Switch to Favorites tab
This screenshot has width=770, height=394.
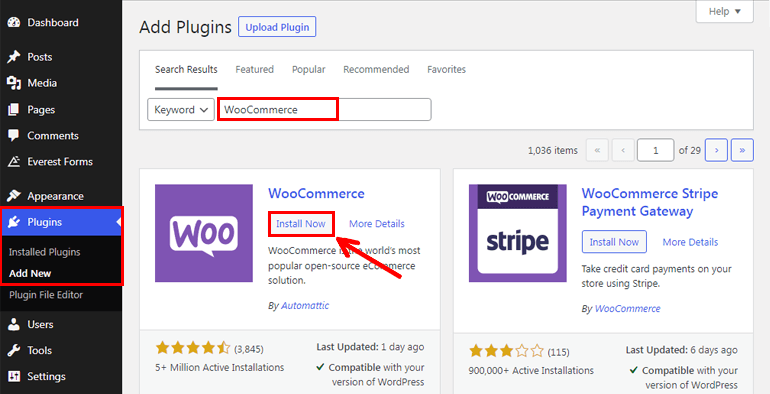click(446, 69)
